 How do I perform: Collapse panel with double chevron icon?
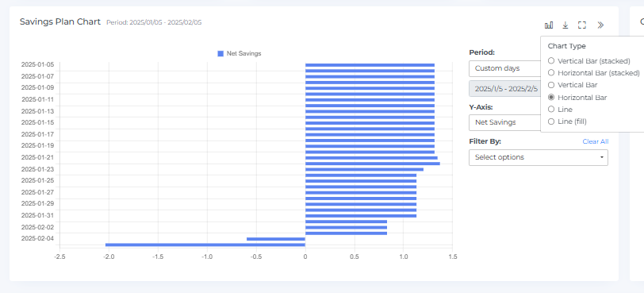[x=600, y=25]
